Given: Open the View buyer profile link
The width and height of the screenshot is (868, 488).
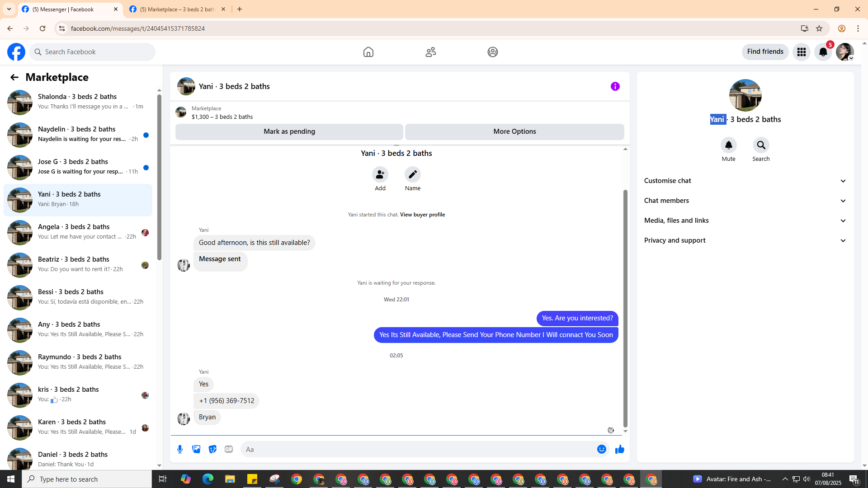Looking at the screenshot, I should pyautogui.click(x=422, y=215).
